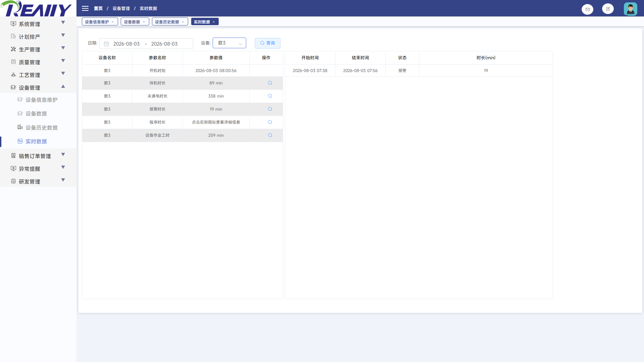This screenshot has width=644, height=362.
Task: Expand the 工艺管理 menu arrow
Action: 63,73
